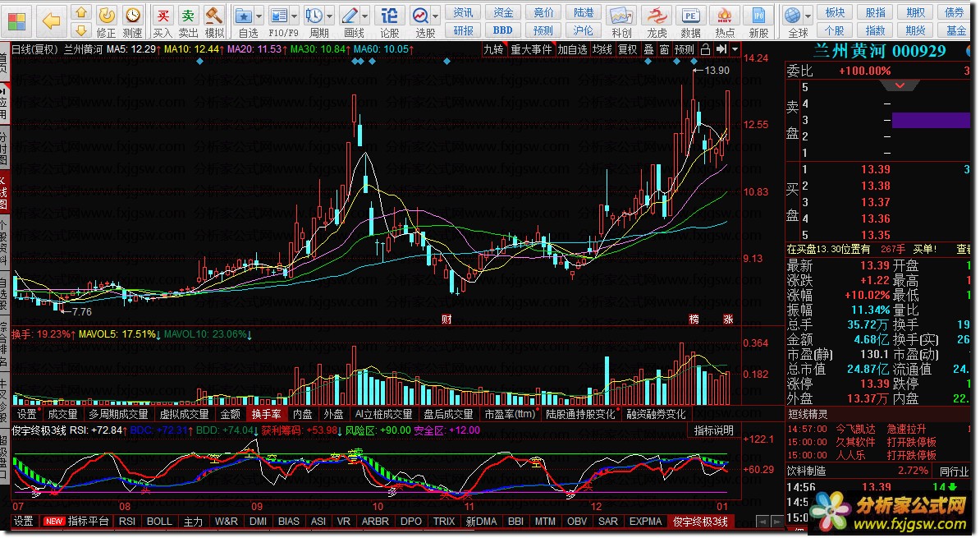Select the 俊宇终极3线 indicator tab

coord(701,521)
